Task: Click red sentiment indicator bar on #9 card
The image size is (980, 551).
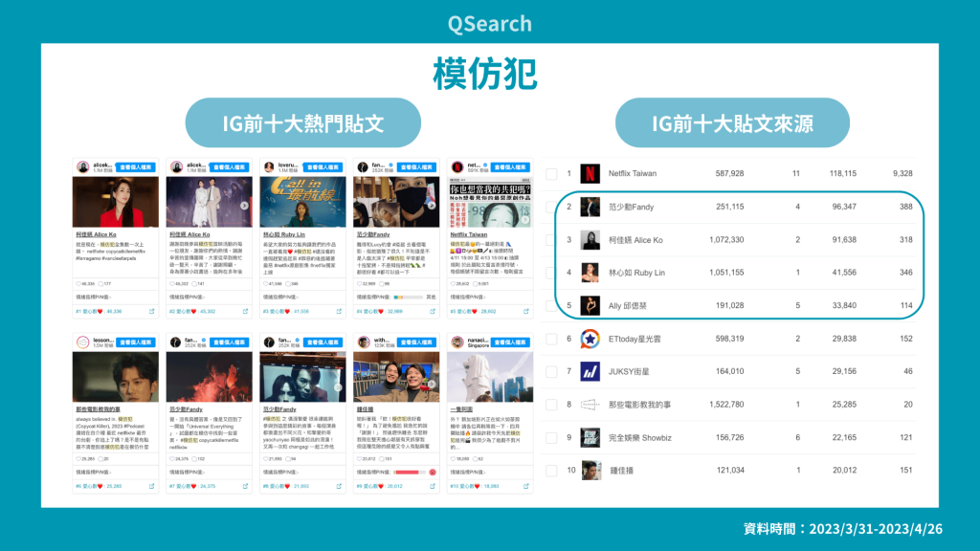Action: 408,473
